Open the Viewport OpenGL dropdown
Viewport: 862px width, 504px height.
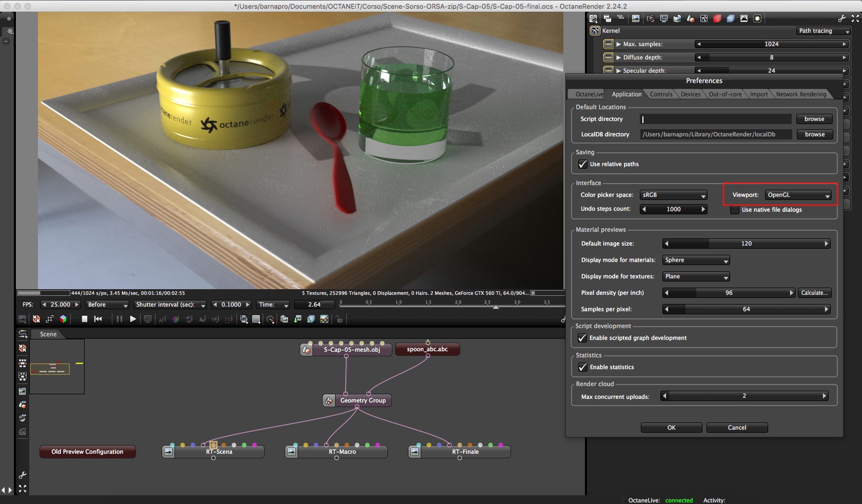click(x=798, y=195)
